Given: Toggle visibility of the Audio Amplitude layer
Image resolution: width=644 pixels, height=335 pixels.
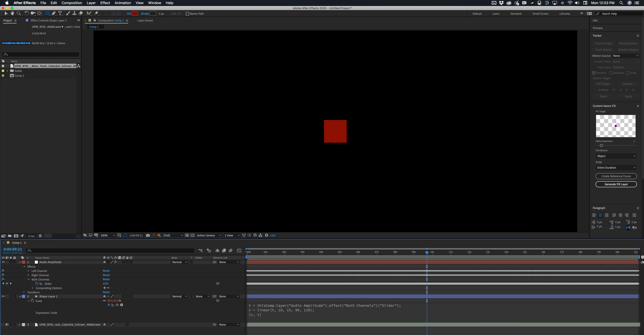Looking at the screenshot, I should (x=3, y=262).
